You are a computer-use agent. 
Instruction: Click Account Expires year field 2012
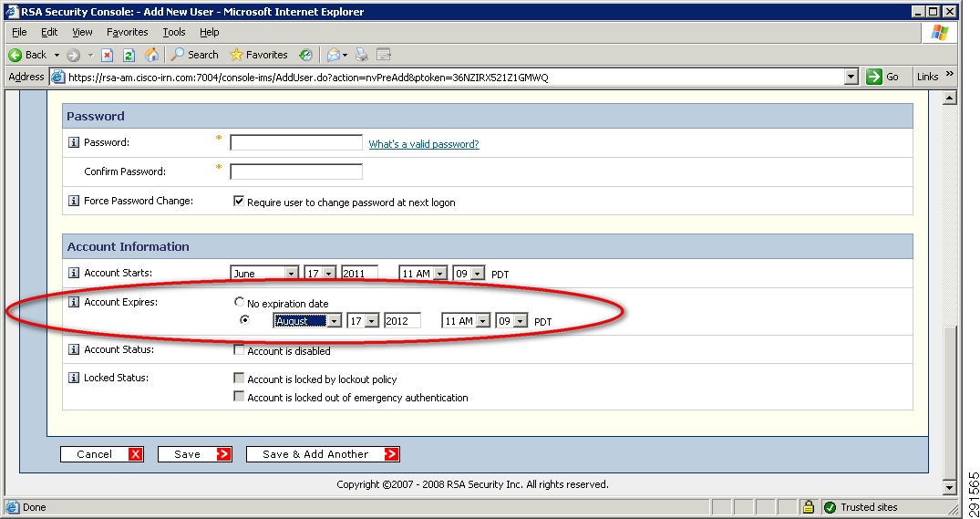(x=403, y=321)
